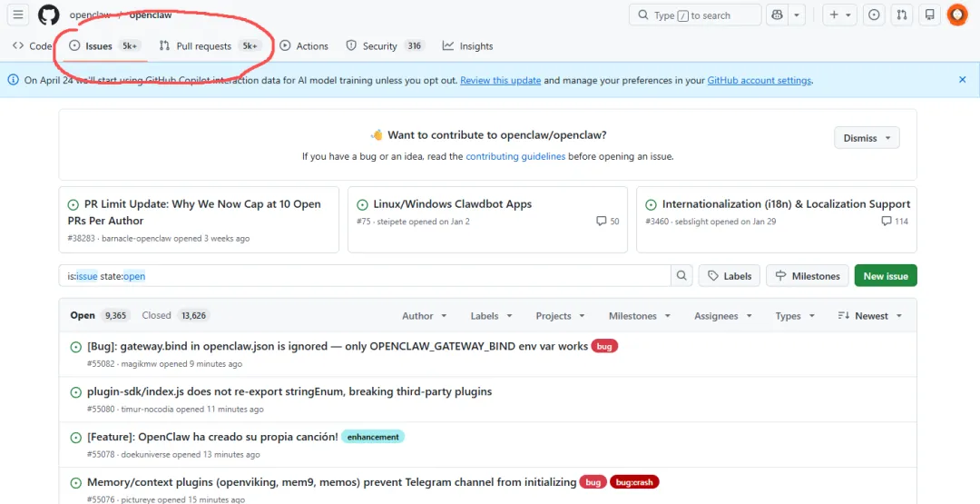
Task: Click open-issue icon beside plugin-sdk issue
Action: [x=75, y=392]
